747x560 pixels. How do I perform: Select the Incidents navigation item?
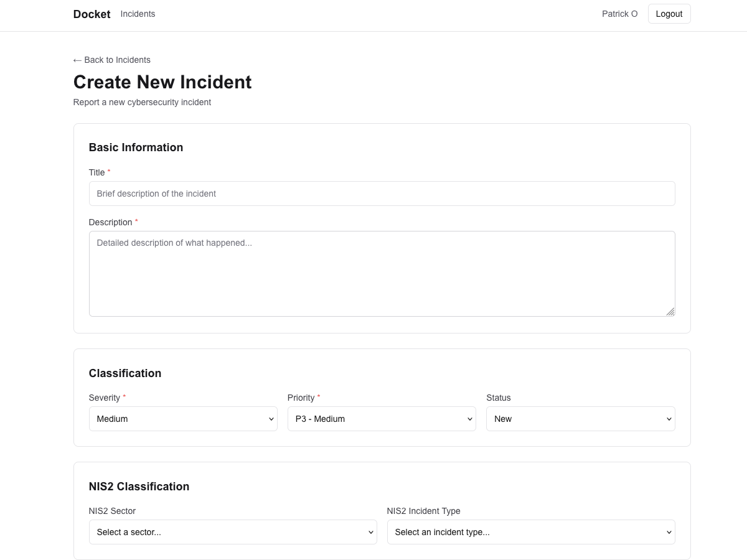click(138, 14)
